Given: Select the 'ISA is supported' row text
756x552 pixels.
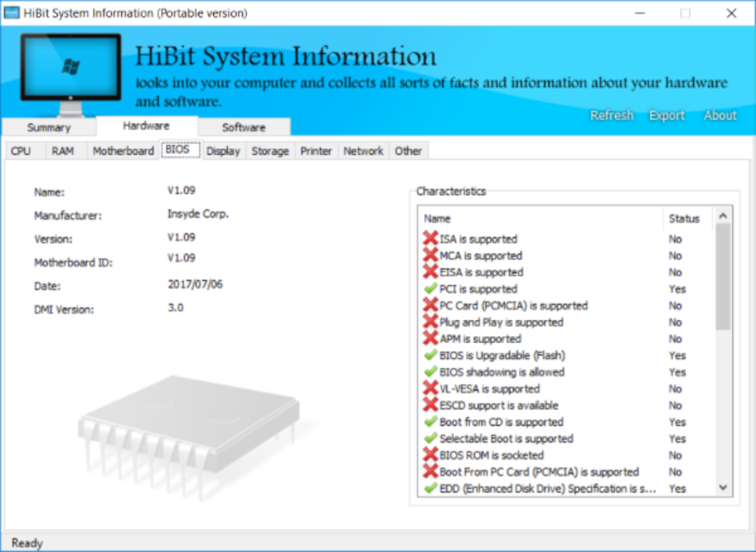Looking at the screenshot, I should click(478, 239).
